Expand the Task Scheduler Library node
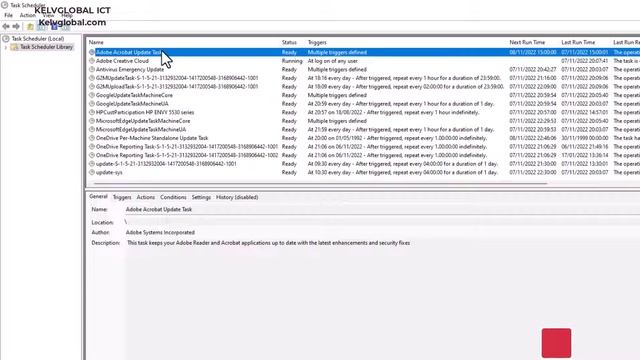 point(5,47)
